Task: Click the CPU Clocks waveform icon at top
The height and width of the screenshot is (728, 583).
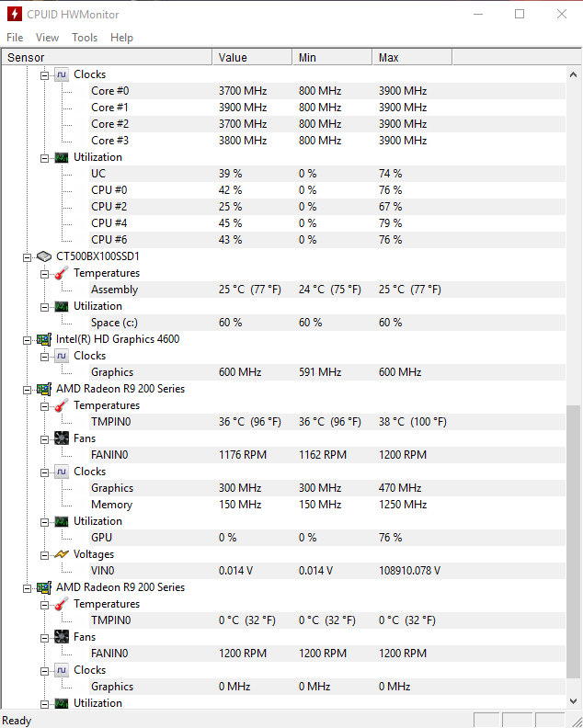Action: pyautogui.click(x=62, y=74)
